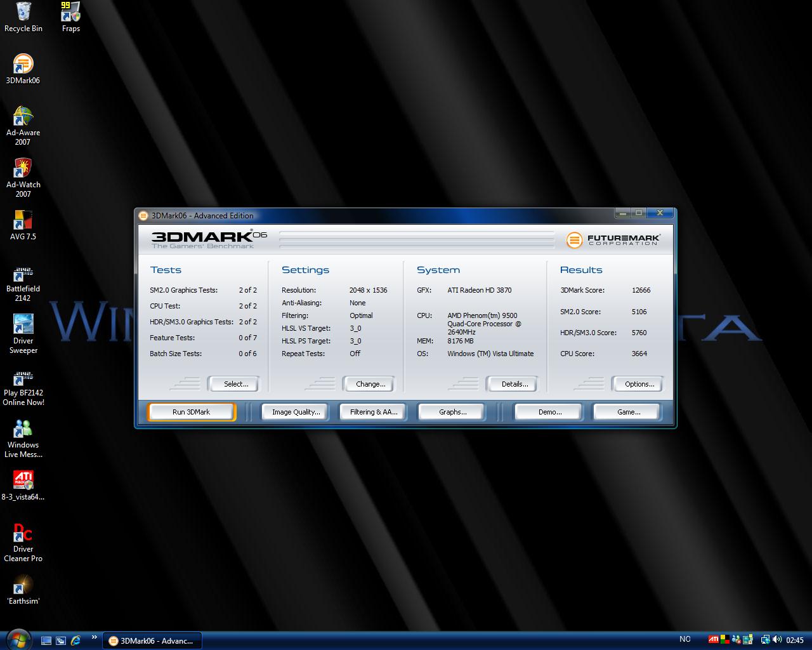Click Batch Size Tests count 0 of 6
Viewport: 812px width, 650px height.
click(x=247, y=354)
